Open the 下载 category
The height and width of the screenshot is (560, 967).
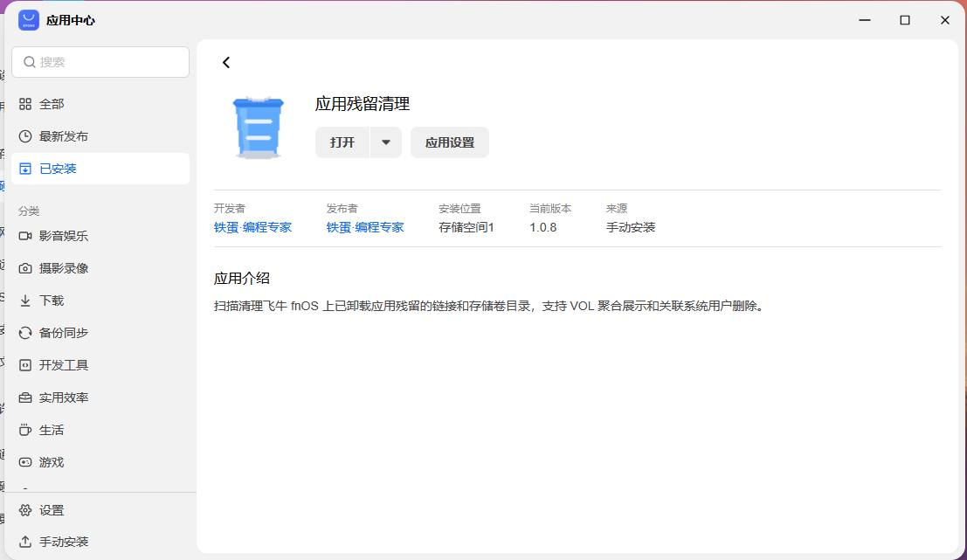100,301
